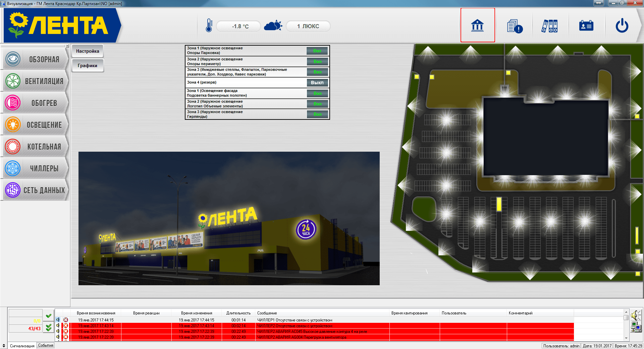Open the Обогрев heating section
The width and height of the screenshot is (644, 349).
pos(35,103)
